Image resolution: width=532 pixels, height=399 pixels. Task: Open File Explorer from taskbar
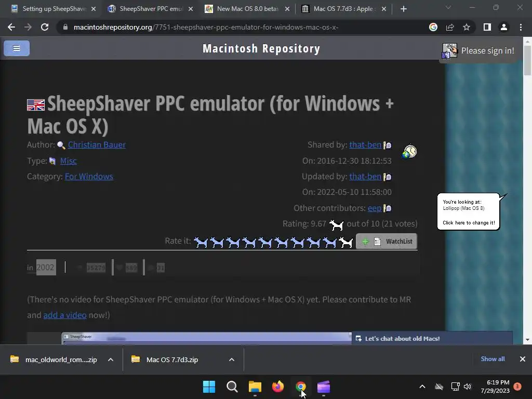pos(255,387)
